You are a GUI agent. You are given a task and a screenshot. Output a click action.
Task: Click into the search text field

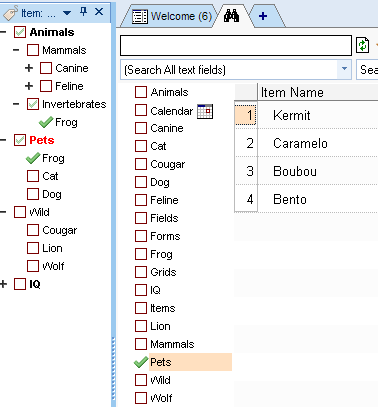tap(236, 45)
